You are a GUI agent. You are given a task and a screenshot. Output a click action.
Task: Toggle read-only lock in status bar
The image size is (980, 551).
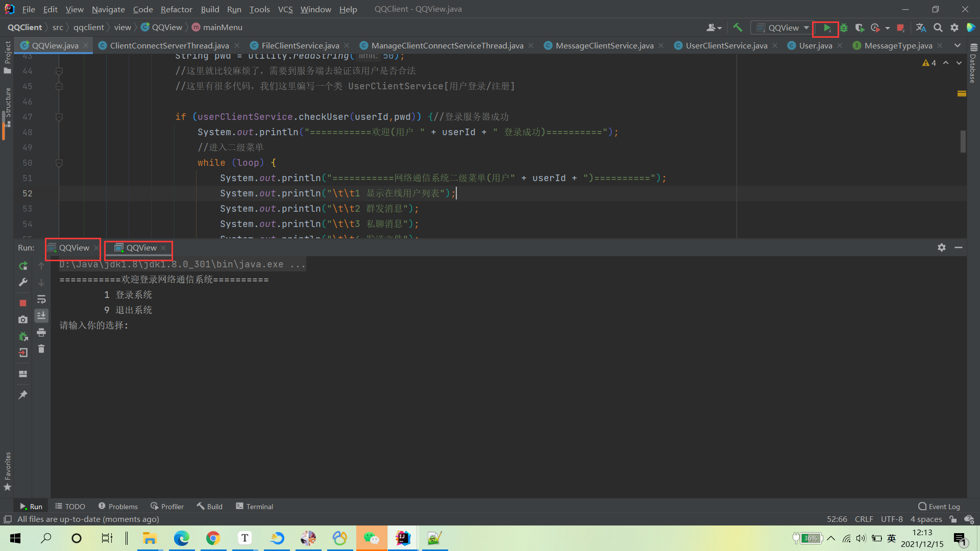pos(953,519)
